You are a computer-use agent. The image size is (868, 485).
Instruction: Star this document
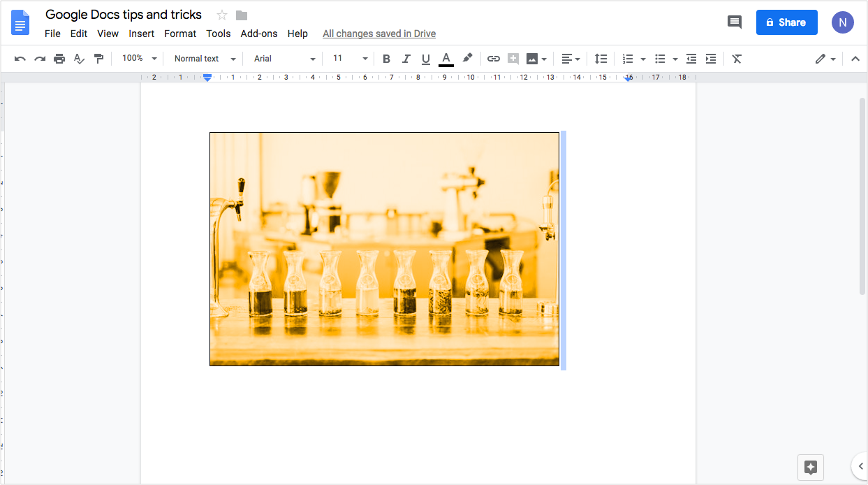coord(222,15)
